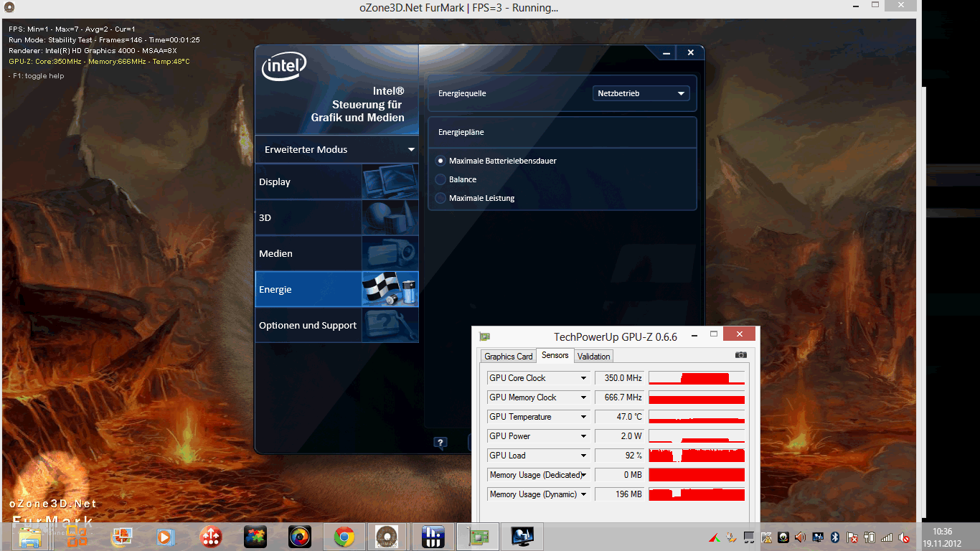Minimize the Intel graphics control panel
The height and width of the screenshot is (551, 980).
666,52
